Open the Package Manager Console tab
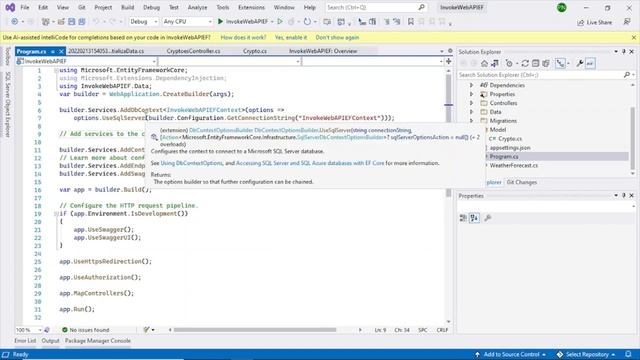 98,340
